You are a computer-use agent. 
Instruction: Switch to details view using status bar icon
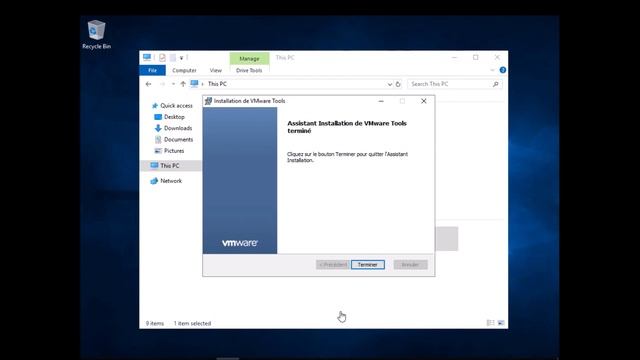click(491, 323)
